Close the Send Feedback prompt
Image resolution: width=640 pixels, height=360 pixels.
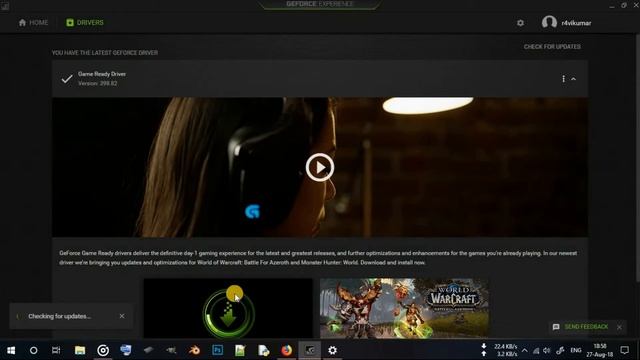click(x=619, y=327)
